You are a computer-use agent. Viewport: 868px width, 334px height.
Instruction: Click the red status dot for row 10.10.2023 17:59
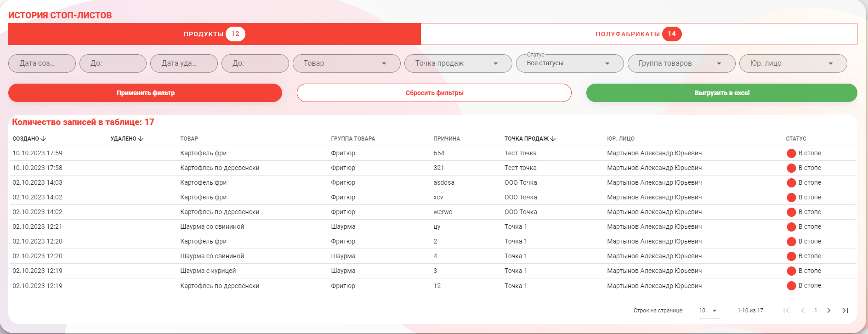(x=791, y=153)
